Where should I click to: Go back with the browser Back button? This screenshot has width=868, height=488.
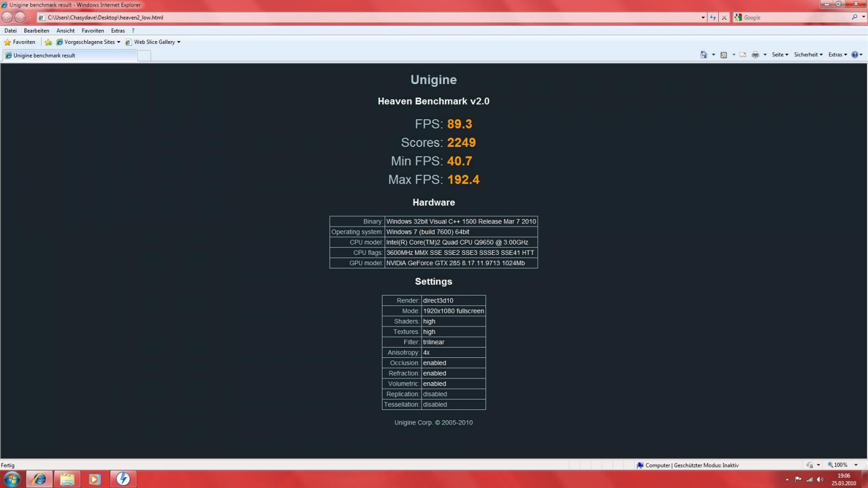[x=8, y=17]
